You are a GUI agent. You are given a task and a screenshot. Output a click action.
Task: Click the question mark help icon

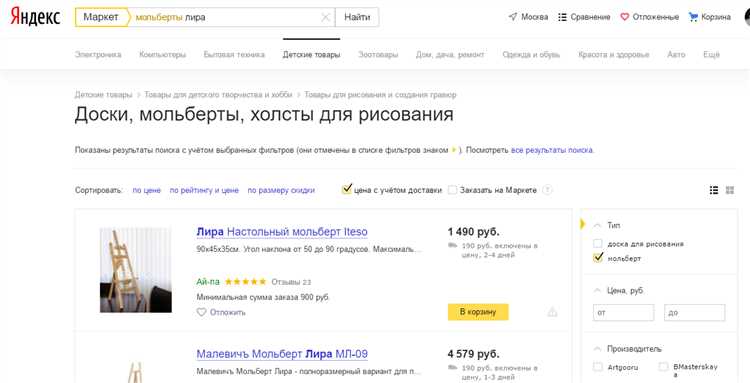548,190
